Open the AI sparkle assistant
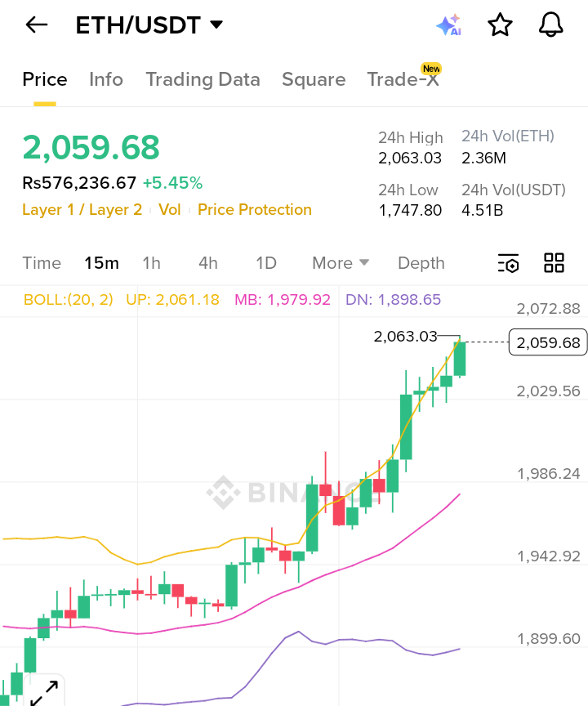The height and width of the screenshot is (706, 588). [448, 25]
